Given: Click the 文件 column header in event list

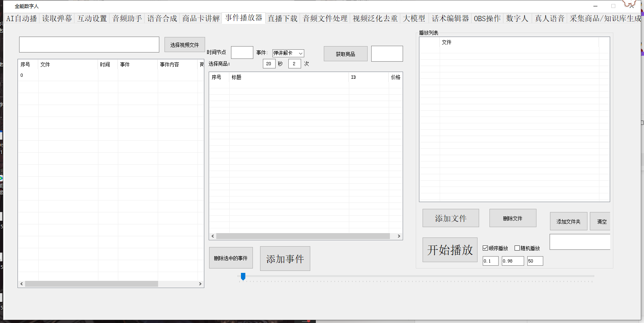Looking at the screenshot, I should coord(68,64).
